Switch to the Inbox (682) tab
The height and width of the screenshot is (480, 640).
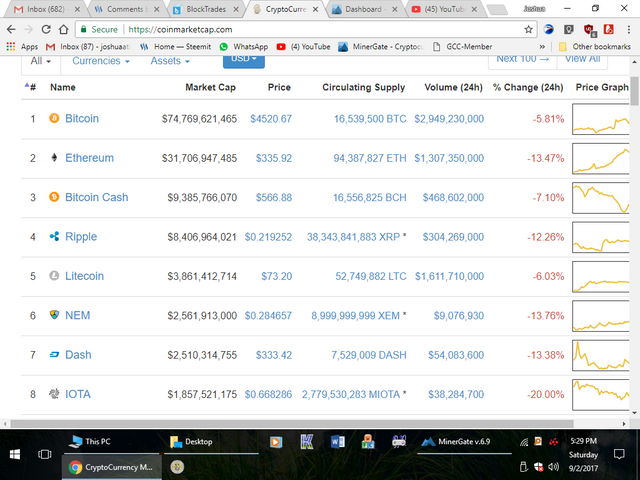click(46, 9)
